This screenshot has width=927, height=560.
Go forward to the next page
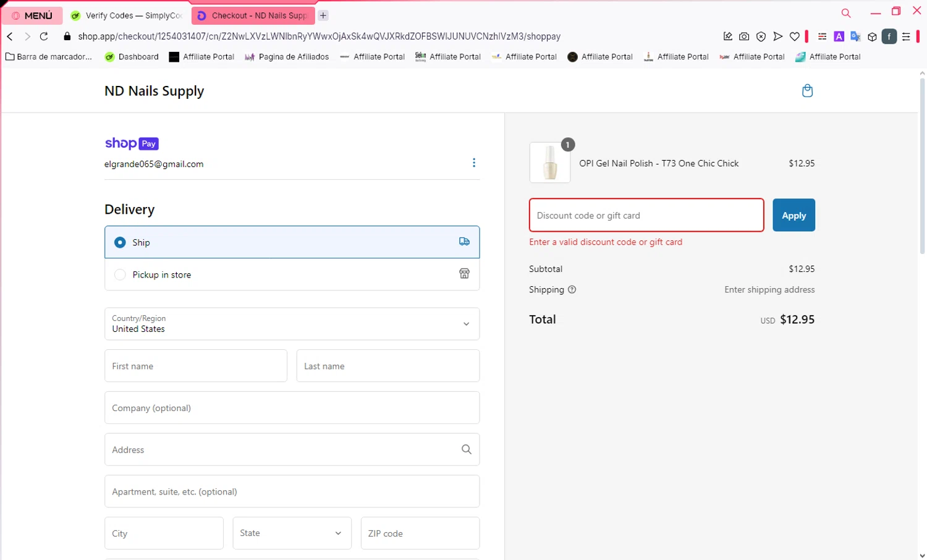27,36
